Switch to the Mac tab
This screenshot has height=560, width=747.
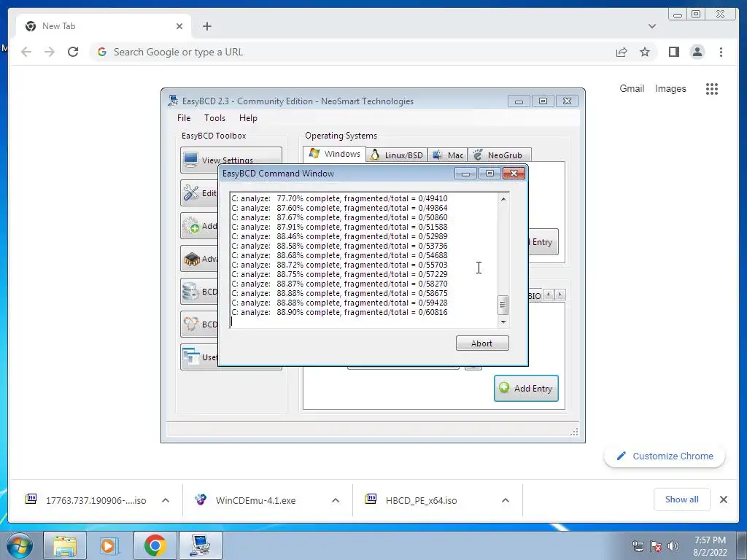447,155
